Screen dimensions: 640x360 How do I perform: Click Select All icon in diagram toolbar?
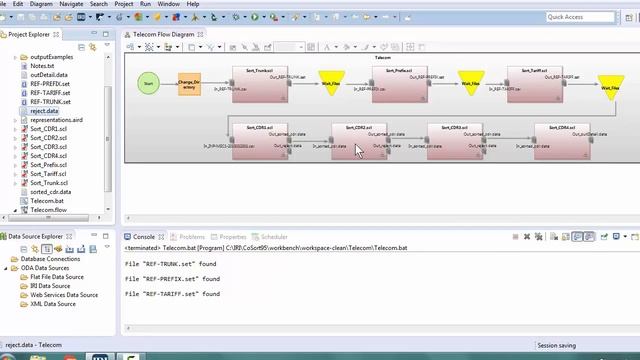click(149, 47)
